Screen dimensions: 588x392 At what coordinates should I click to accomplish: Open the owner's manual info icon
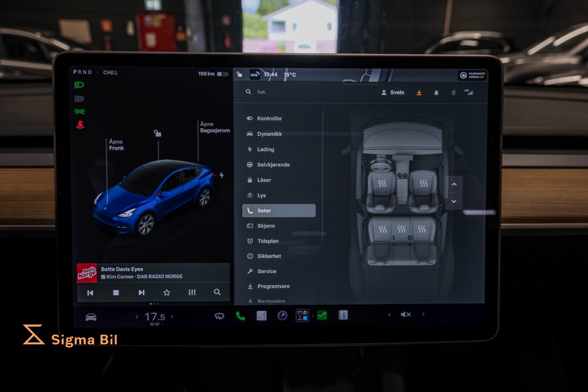(x=343, y=315)
